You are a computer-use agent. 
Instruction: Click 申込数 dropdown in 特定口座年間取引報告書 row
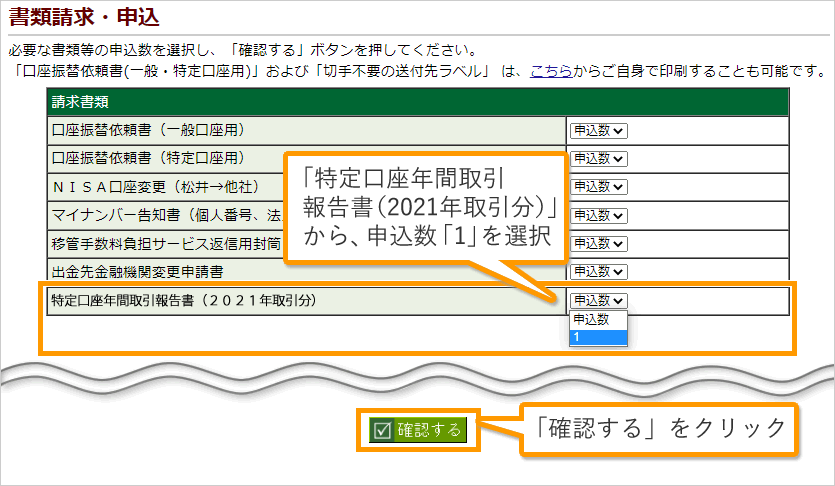pyautogui.click(x=598, y=300)
